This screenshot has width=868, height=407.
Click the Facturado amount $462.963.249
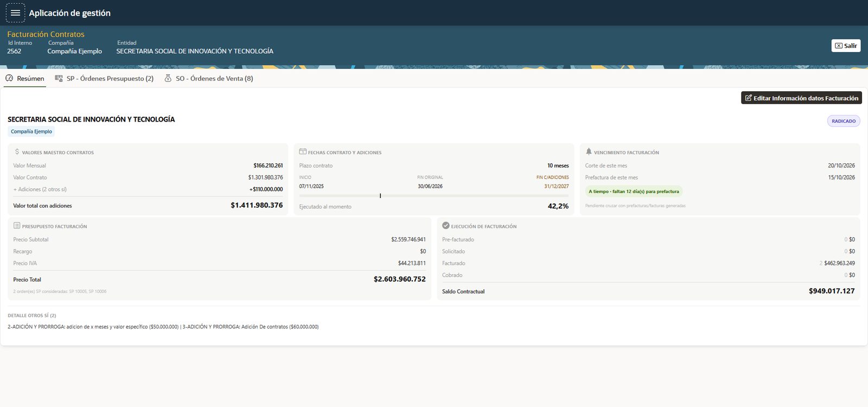(x=839, y=263)
